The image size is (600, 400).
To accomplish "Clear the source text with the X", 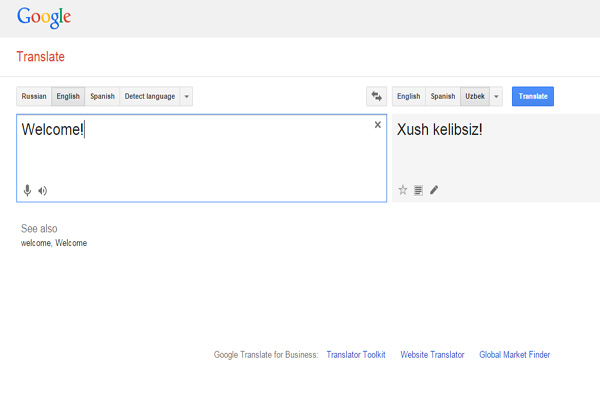I will [378, 125].
